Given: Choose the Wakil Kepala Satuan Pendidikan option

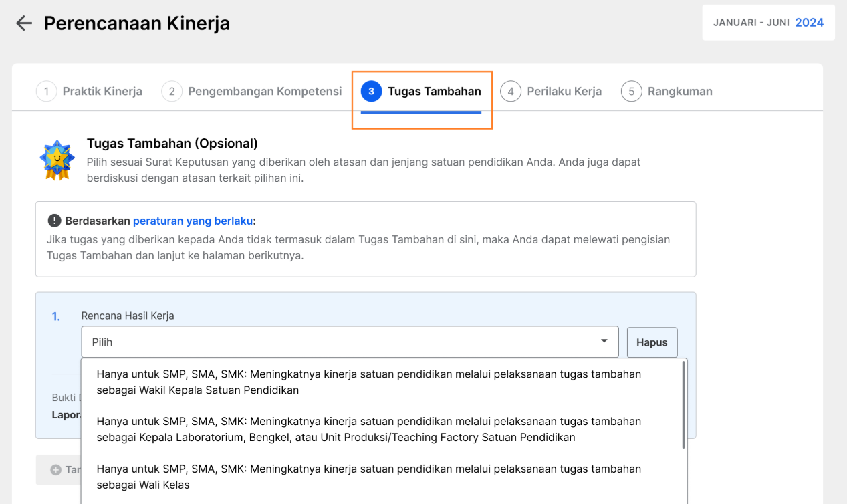Looking at the screenshot, I should pos(382,382).
